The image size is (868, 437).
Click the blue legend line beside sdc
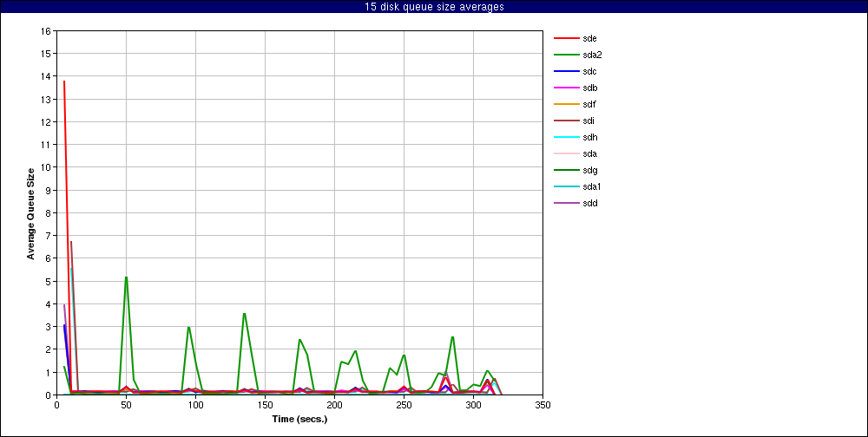pos(566,71)
